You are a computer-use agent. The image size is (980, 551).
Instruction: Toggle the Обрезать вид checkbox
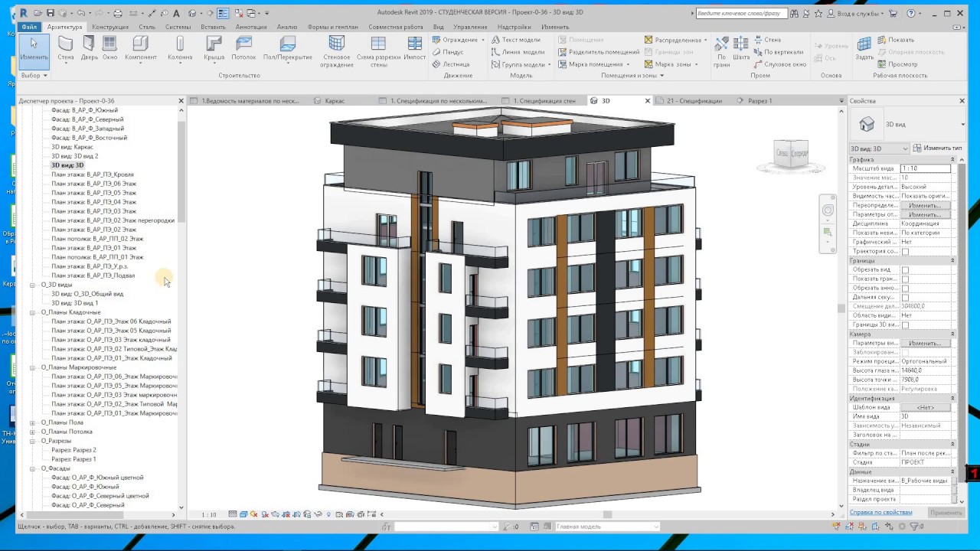coord(905,269)
